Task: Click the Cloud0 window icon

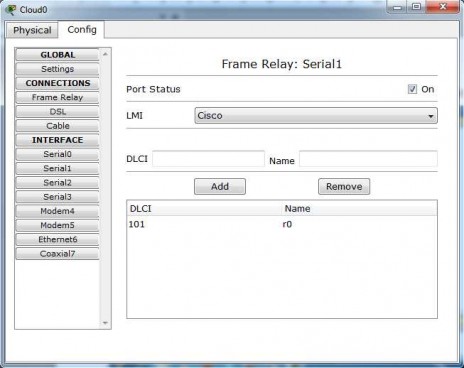Action: pos(11,10)
